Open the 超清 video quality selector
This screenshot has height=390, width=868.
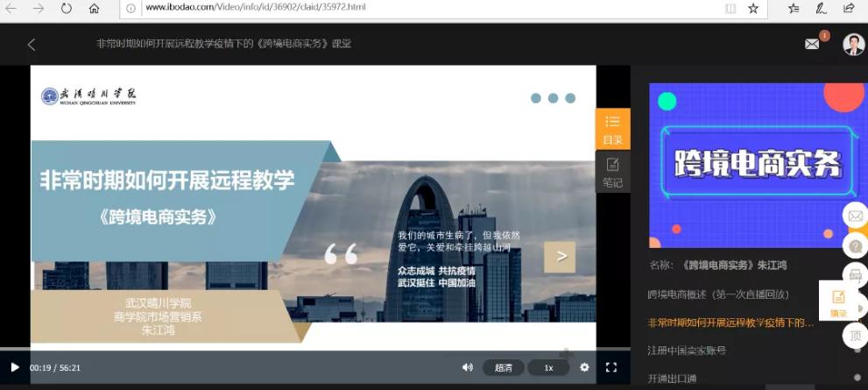pyautogui.click(x=503, y=367)
